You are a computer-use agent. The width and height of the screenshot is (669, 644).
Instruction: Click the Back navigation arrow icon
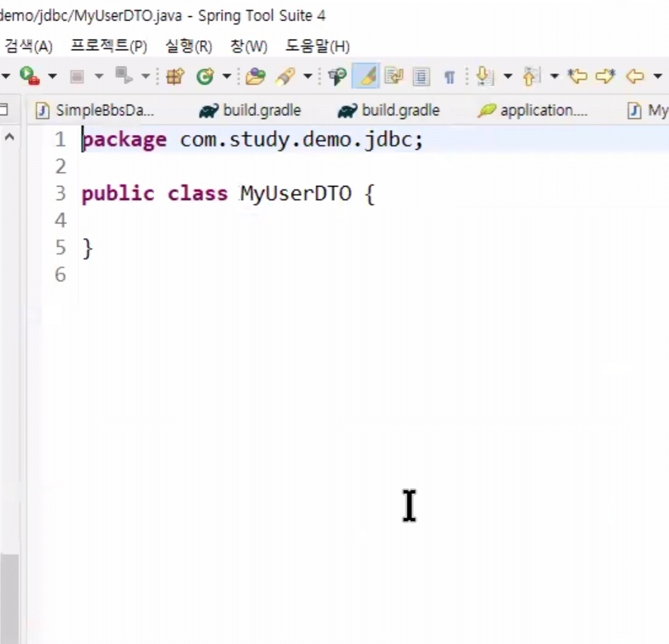[635, 76]
